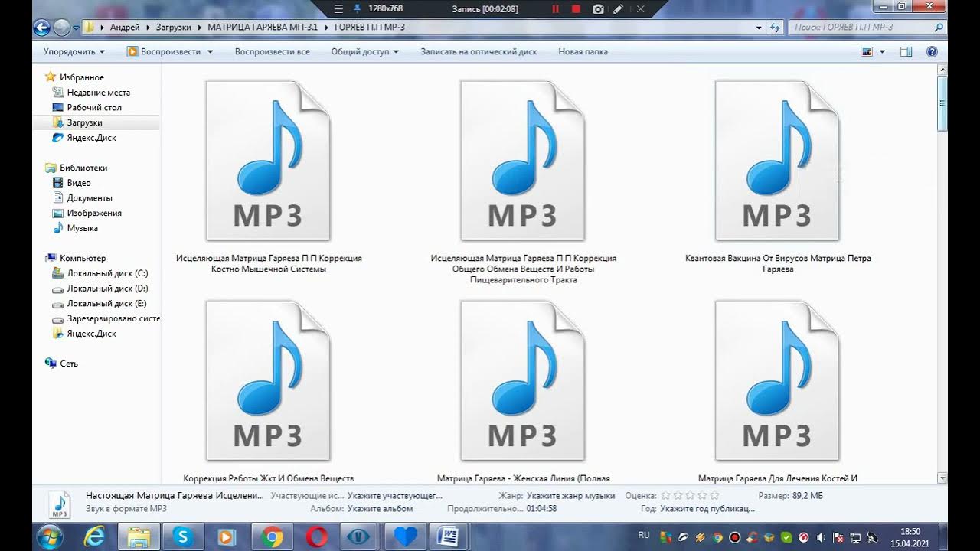The width and height of the screenshot is (980, 551).
Task: Pause the screen recording
Action: (556, 9)
